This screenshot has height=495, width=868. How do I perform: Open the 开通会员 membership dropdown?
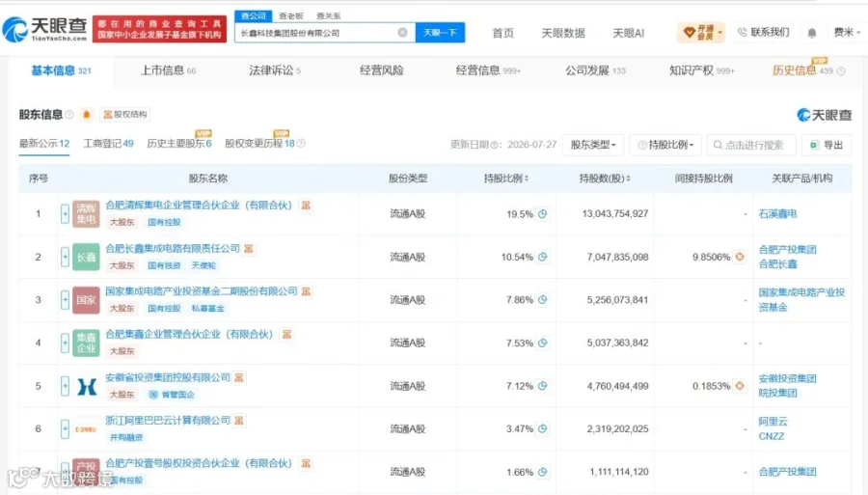(x=701, y=33)
